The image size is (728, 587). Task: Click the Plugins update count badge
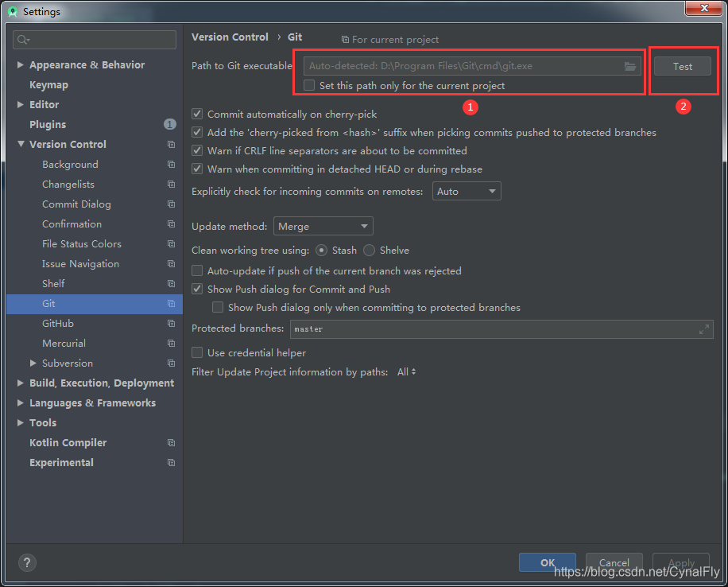(170, 125)
